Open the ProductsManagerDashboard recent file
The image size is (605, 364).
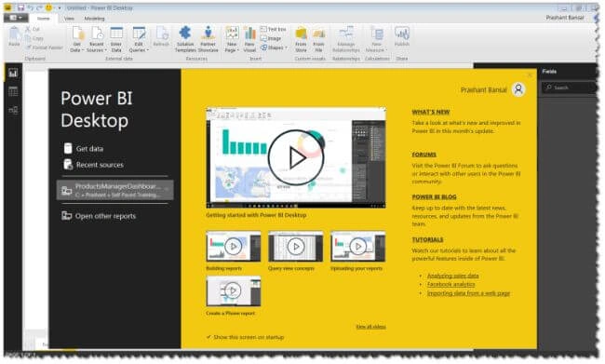click(x=115, y=190)
